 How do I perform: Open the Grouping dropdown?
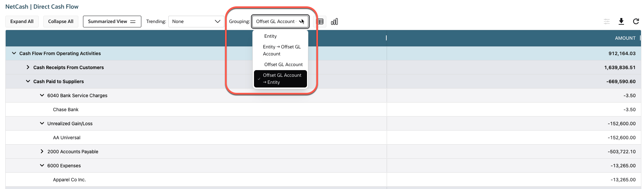(x=280, y=22)
